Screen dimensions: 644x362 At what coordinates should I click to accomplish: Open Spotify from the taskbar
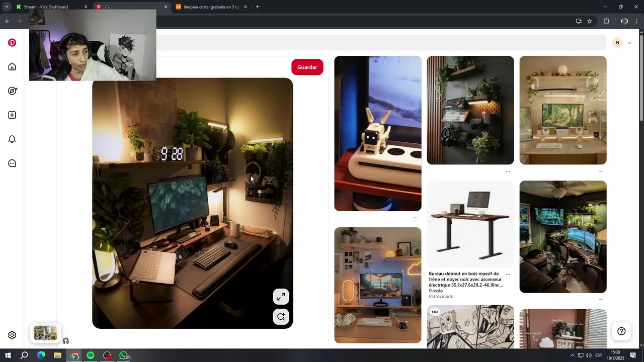point(91,355)
